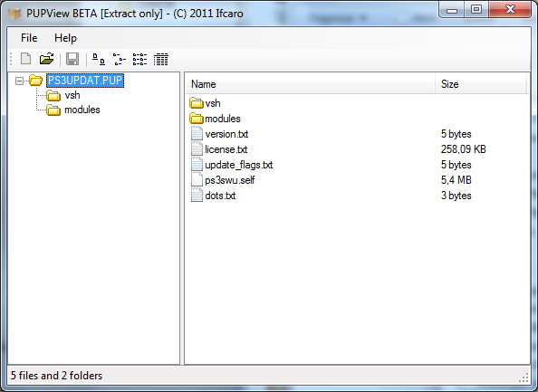The height and width of the screenshot is (392, 538).
Task: Select version.txt in the file list
Action: 226,134
